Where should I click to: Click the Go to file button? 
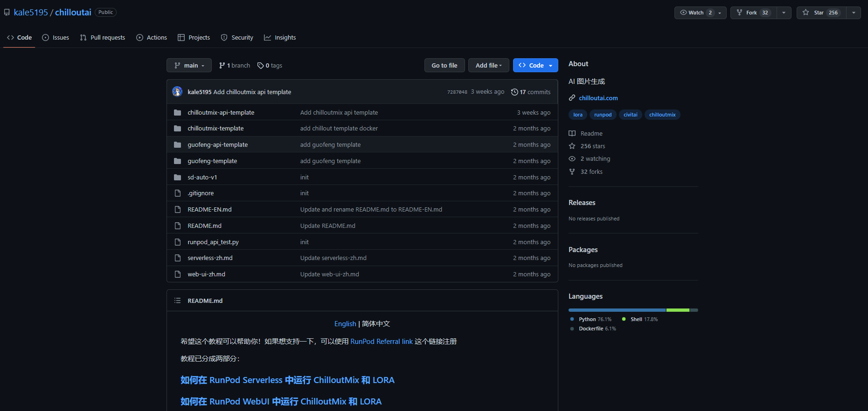click(444, 65)
